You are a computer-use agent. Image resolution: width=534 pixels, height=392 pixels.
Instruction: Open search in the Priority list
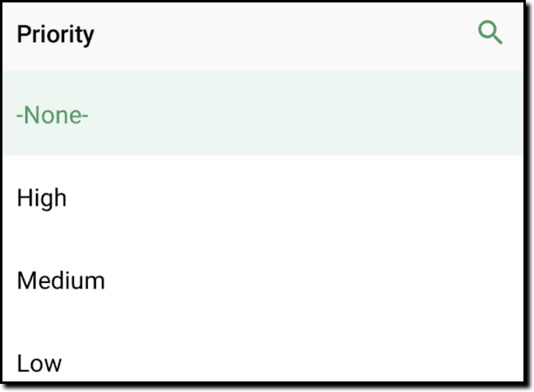(x=490, y=33)
